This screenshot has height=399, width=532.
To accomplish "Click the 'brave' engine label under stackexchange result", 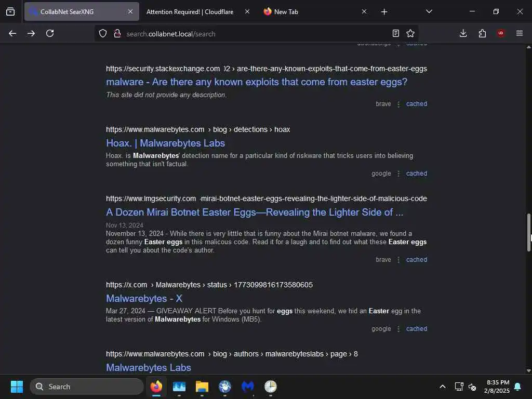I will click(x=383, y=104).
